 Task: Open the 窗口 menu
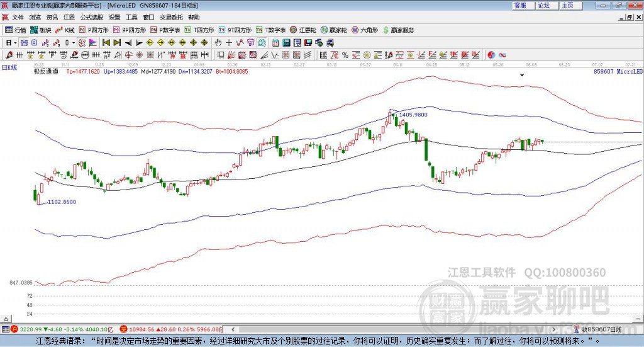coord(148,17)
